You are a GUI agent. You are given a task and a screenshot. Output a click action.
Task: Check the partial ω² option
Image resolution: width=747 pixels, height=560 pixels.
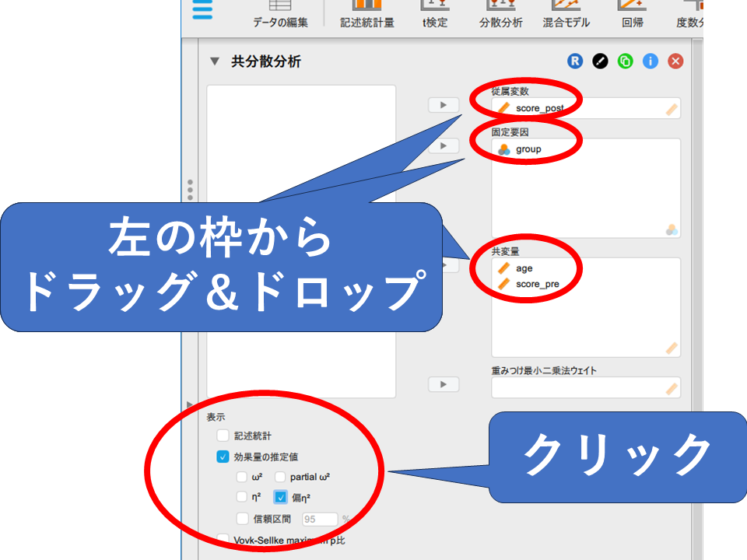coord(281,477)
